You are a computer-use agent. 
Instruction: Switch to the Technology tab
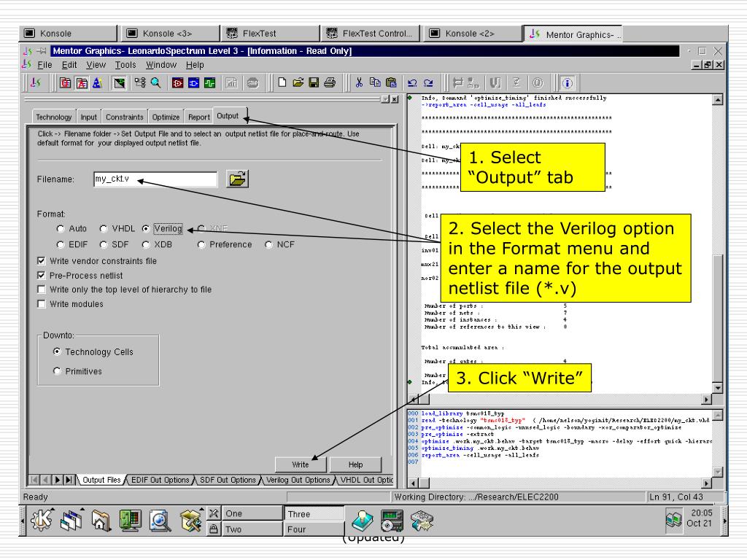[x=54, y=117]
